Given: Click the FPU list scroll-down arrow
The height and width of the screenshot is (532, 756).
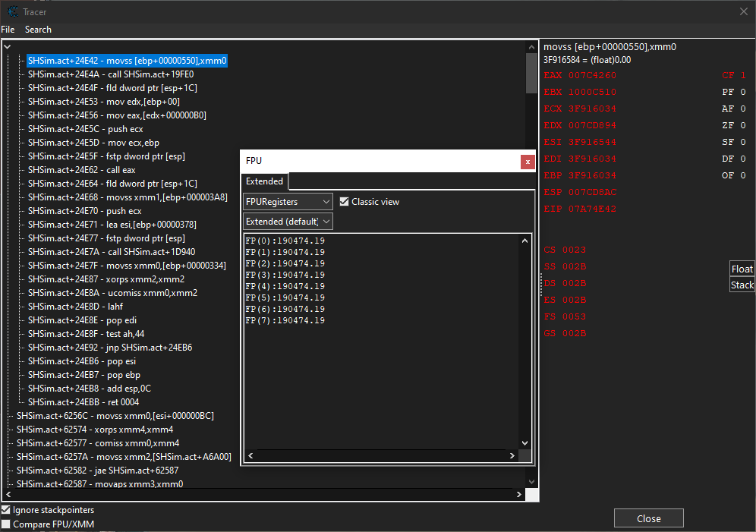Looking at the screenshot, I should (x=524, y=443).
